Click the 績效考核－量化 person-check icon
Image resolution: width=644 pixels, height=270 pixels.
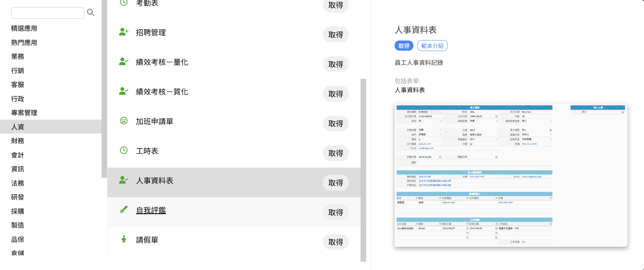[x=124, y=61]
